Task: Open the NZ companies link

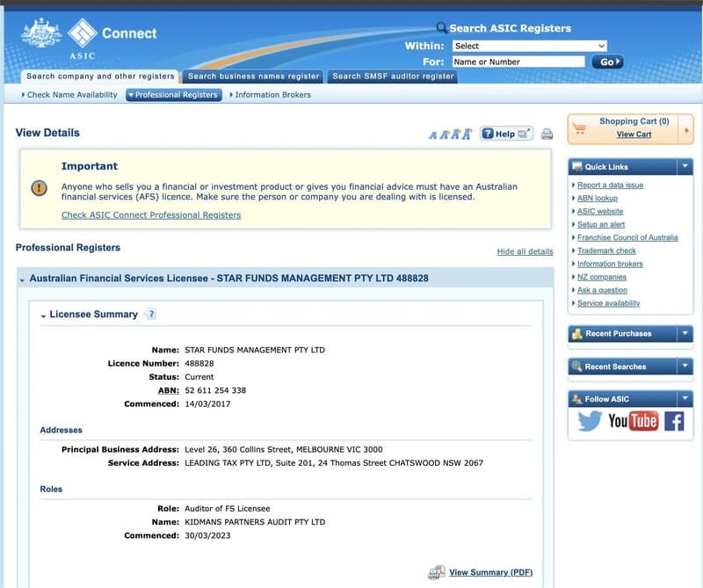Action: [x=602, y=277]
